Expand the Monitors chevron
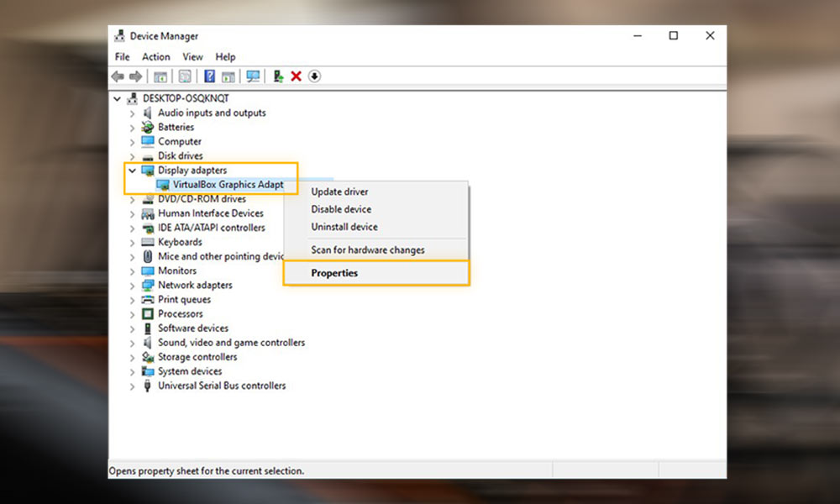Viewport: 840px width, 504px height. coord(133,271)
